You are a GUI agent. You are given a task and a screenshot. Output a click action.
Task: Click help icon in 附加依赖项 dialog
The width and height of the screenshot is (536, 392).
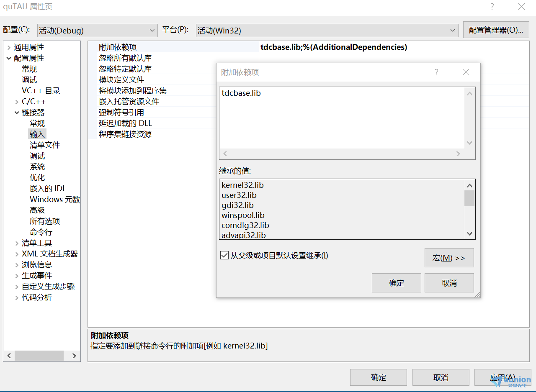tap(436, 72)
